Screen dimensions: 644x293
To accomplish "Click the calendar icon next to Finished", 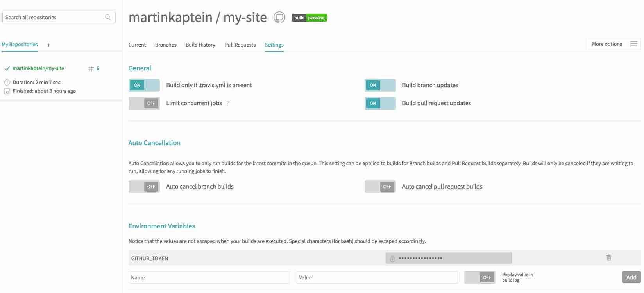I will [x=6, y=90].
